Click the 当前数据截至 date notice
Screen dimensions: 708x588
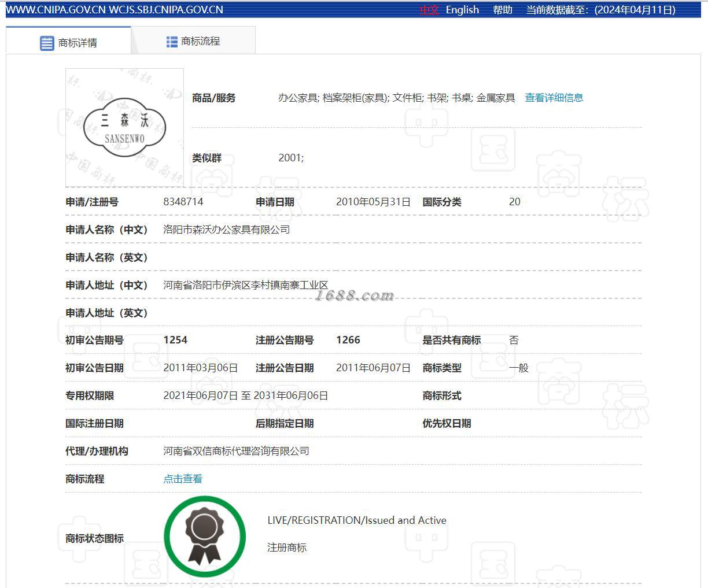pyautogui.click(x=601, y=10)
